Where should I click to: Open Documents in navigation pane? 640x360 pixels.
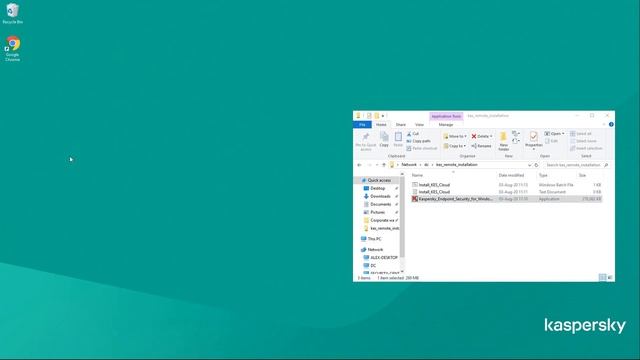[x=378, y=204]
